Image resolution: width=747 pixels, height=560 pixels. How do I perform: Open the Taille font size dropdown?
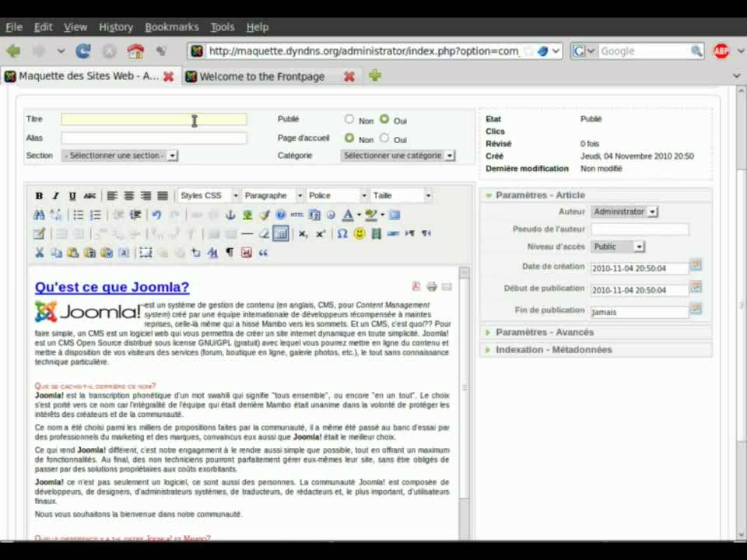pos(402,196)
